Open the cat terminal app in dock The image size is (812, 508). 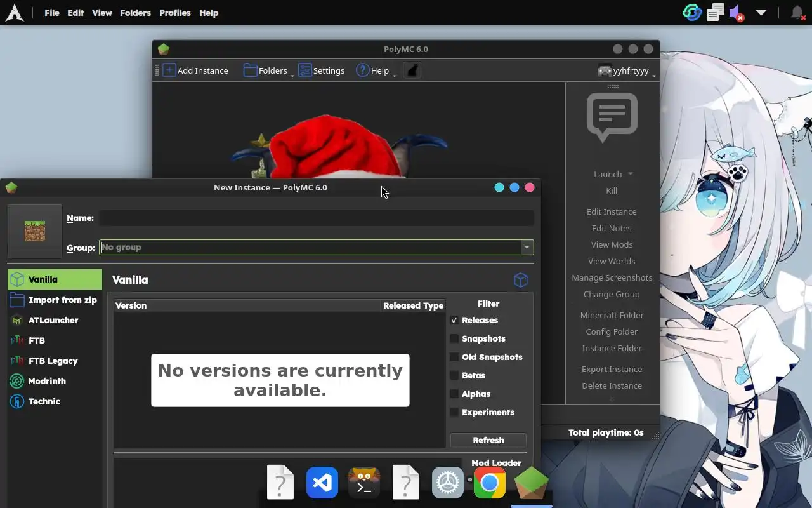[364, 483]
